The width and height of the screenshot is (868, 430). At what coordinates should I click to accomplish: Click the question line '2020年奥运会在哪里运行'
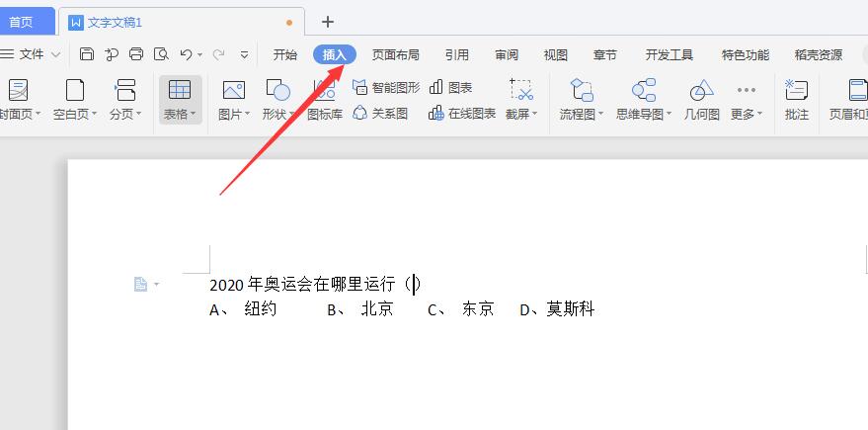point(303,285)
